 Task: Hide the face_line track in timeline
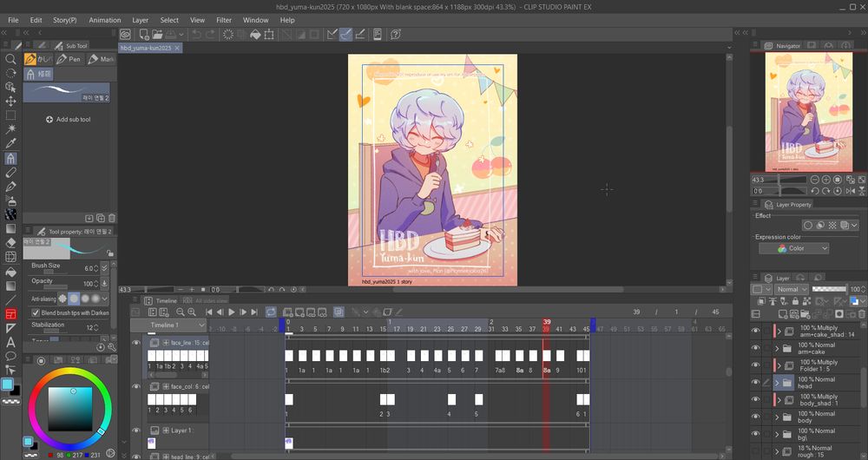coord(136,343)
